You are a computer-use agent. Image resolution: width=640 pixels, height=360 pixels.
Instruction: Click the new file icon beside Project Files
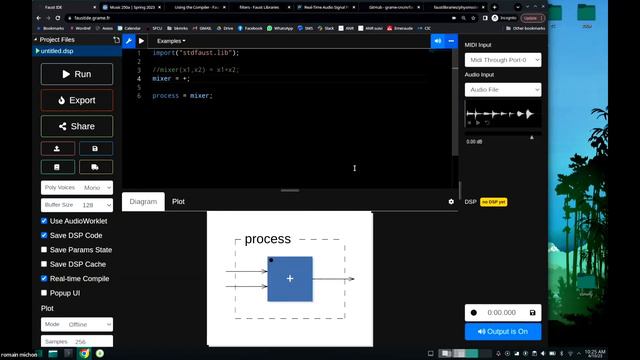(116, 40)
